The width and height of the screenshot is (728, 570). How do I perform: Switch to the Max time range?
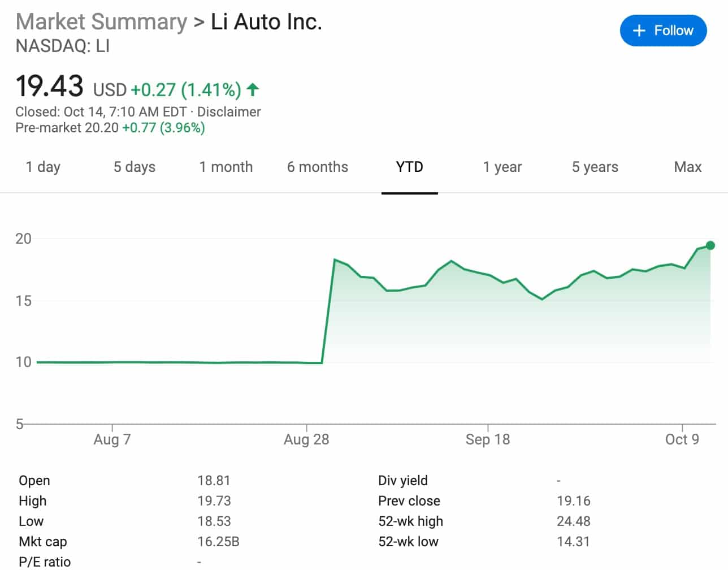pyautogui.click(x=687, y=167)
